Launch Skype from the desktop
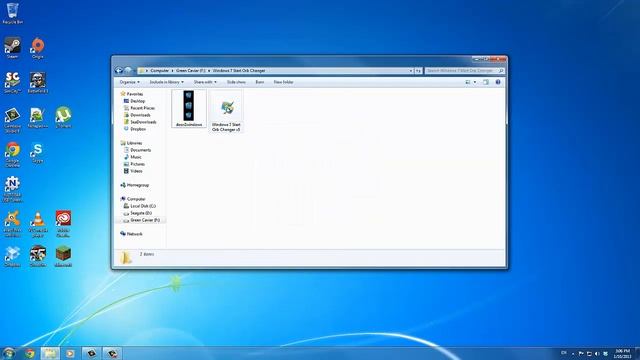 pos(38,153)
